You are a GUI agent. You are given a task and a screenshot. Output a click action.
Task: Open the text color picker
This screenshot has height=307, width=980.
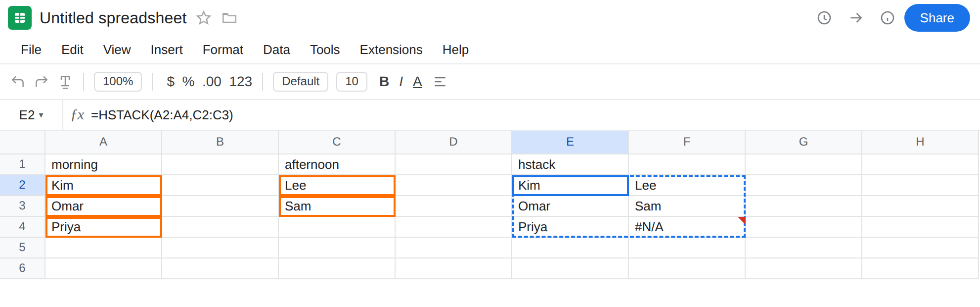tap(417, 81)
